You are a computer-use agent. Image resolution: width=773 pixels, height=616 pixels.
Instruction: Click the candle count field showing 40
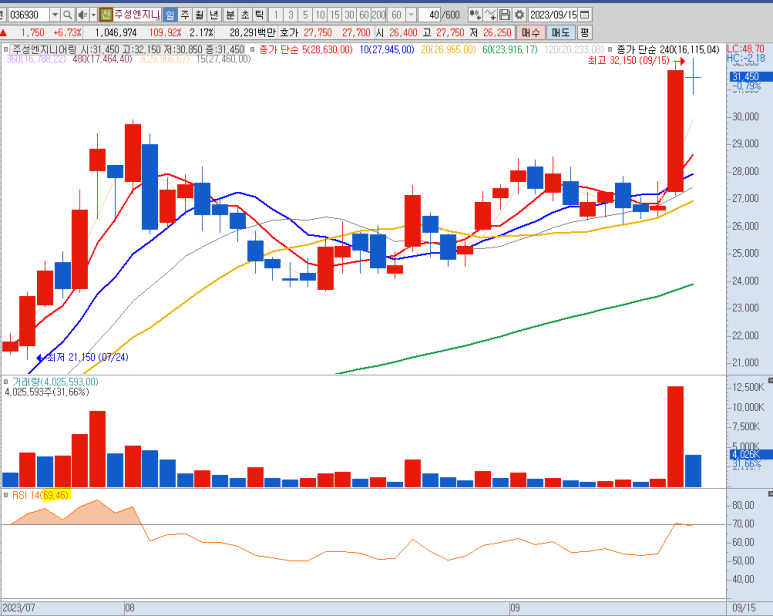[430, 15]
